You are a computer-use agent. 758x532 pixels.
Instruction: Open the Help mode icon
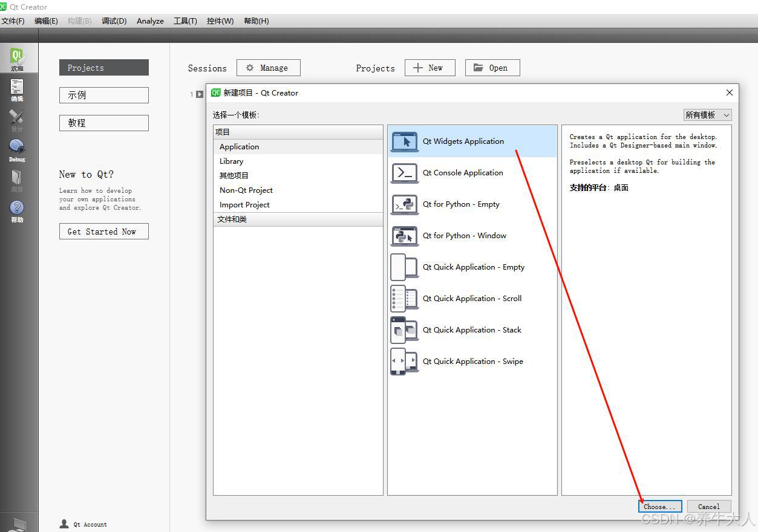pos(17,211)
